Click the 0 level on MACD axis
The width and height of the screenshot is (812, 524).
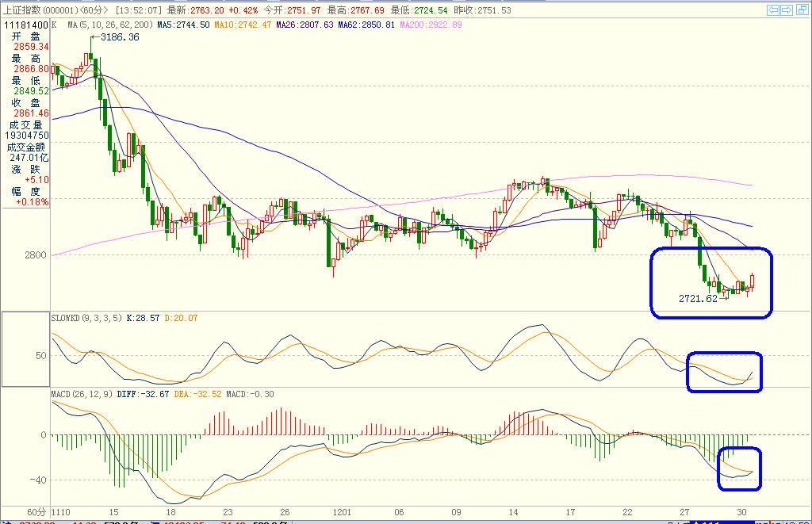point(44,435)
